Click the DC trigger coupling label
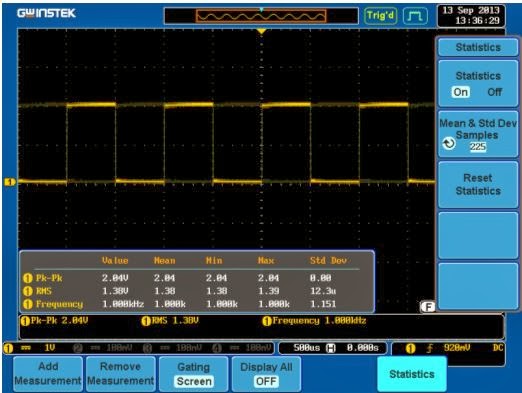This screenshot has width=522, height=393. pyautogui.click(x=498, y=348)
